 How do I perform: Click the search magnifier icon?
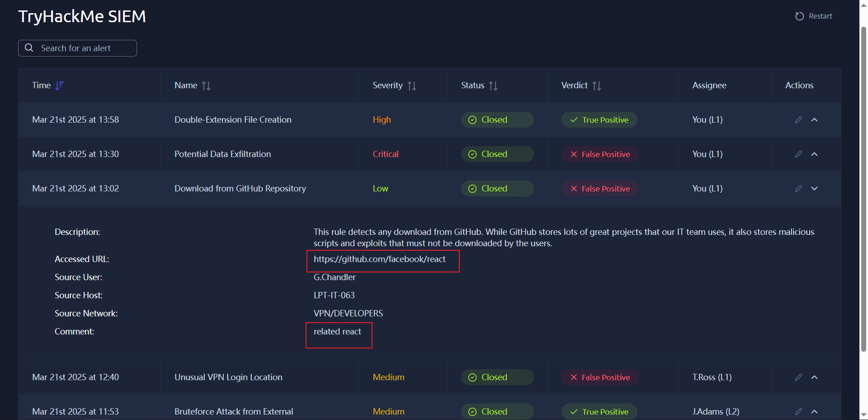click(x=29, y=48)
